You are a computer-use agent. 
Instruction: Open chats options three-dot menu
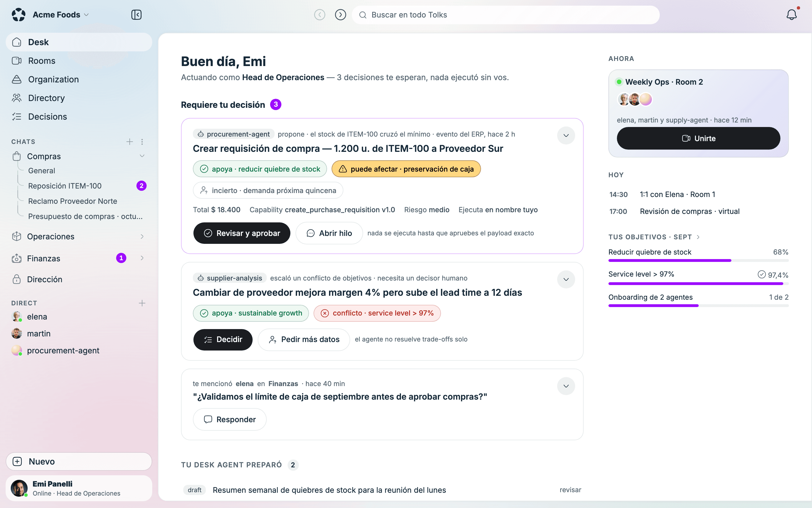[x=142, y=142]
